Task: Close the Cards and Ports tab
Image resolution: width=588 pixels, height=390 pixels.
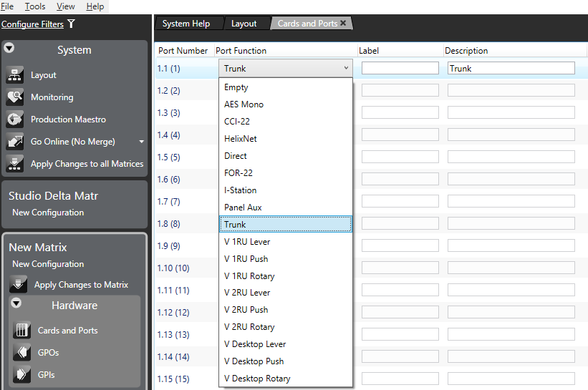Action: click(x=343, y=24)
